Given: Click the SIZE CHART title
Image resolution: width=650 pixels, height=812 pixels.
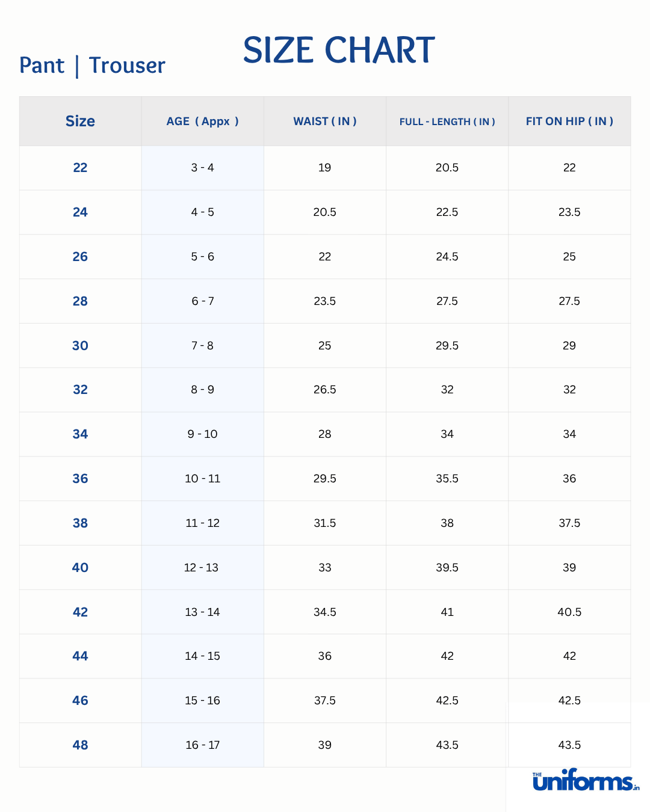Looking at the screenshot, I should (338, 51).
